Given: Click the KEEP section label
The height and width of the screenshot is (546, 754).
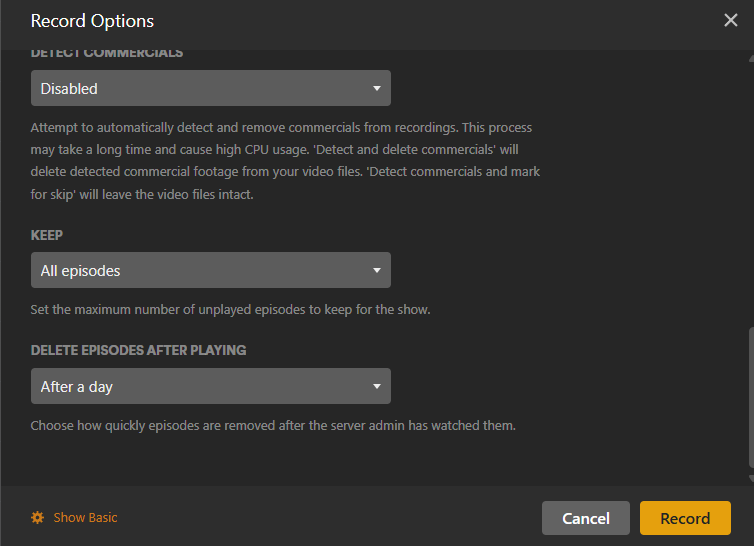Looking at the screenshot, I should coord(47,235).
